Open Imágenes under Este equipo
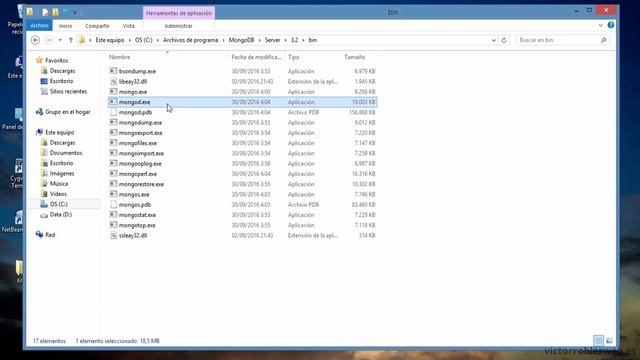 [x=62, y=173]
